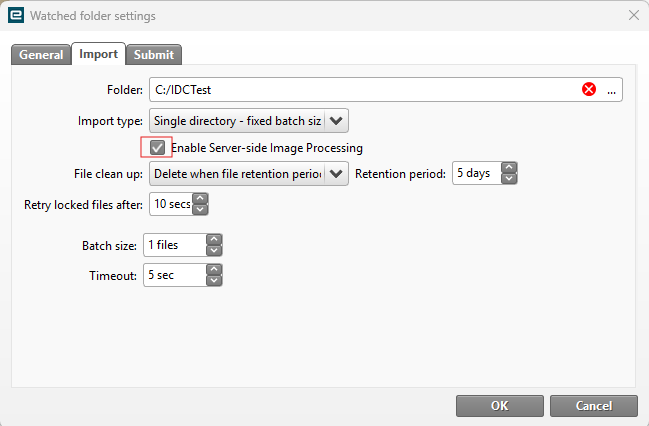This screenshot has height=426, width=649.
Task: Increase the Timeout value
Action: (x=213, y=269)
